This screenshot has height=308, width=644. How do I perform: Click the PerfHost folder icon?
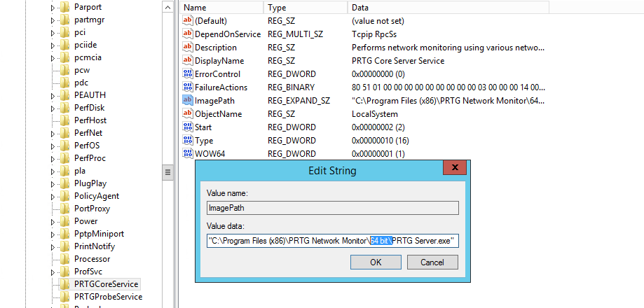64,120
